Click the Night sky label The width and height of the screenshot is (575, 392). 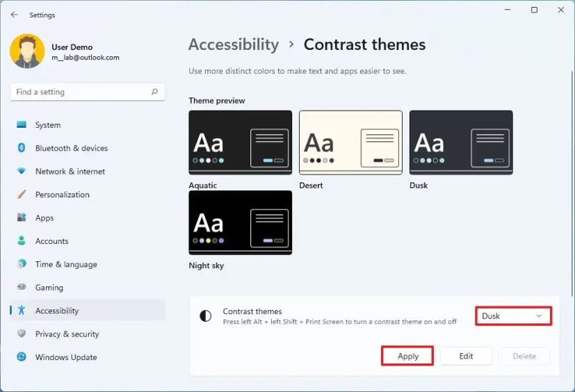click(206, 265)
